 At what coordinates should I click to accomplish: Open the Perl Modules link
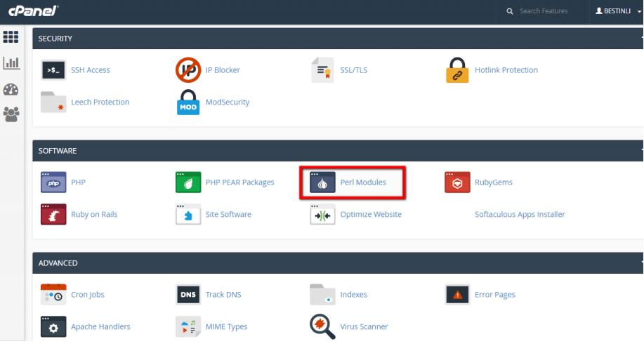tap(363, 182)
